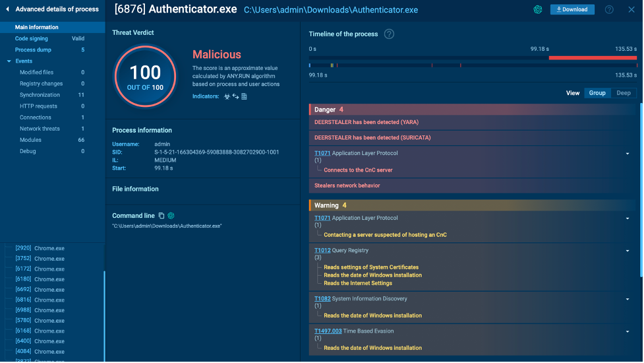Click the threat score 100 circle
The height and width of the screenshot is (363, 644).
point(145,77)
